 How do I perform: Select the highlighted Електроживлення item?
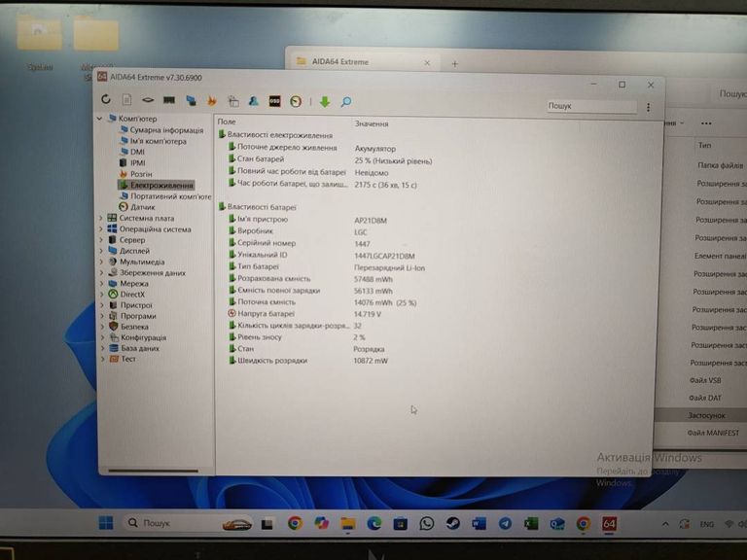[x=157, y=185]
